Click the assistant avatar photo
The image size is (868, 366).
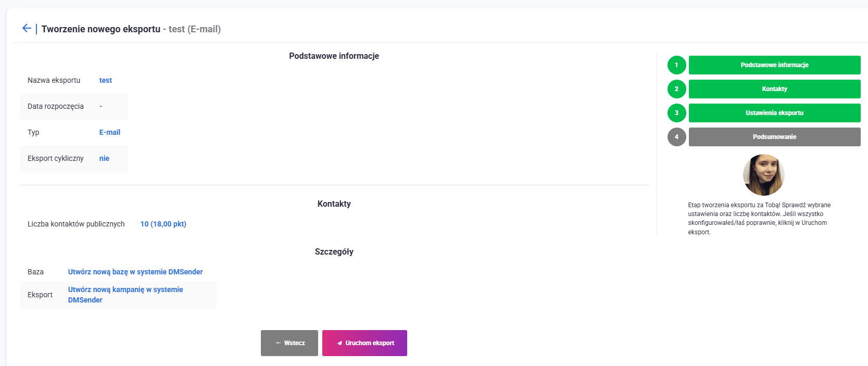pos(763,175)
